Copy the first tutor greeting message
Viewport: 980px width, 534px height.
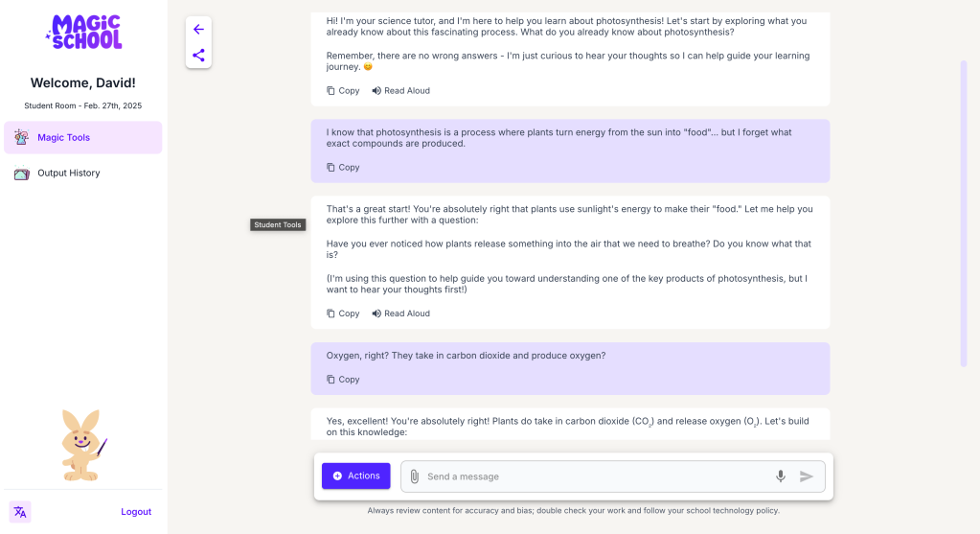pyautogui.click(x=343, y=91)
